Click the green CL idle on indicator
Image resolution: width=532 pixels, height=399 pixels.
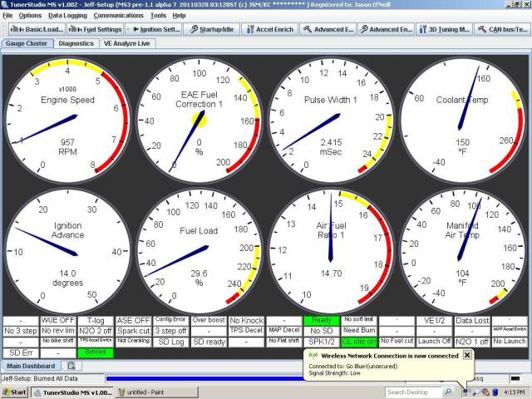tap(358, 342)
